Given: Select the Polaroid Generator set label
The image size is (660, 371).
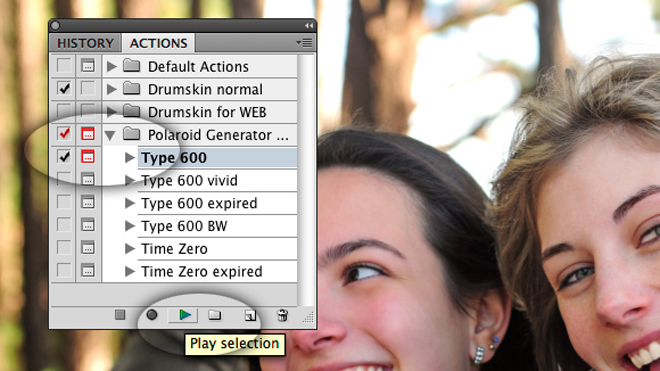Looking at the screenshot, I should 218,135.
